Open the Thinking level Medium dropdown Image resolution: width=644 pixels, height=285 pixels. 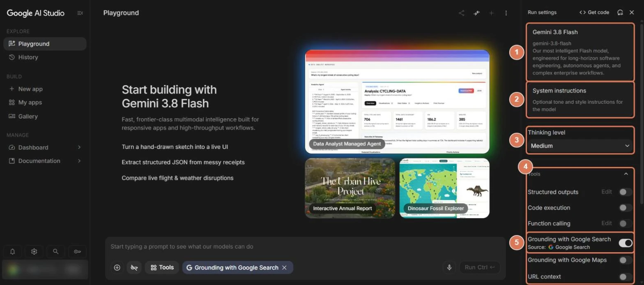580,146
